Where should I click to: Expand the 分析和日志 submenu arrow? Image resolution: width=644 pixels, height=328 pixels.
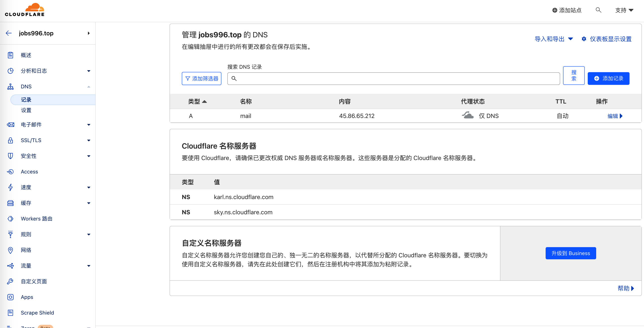pos(89,71)
